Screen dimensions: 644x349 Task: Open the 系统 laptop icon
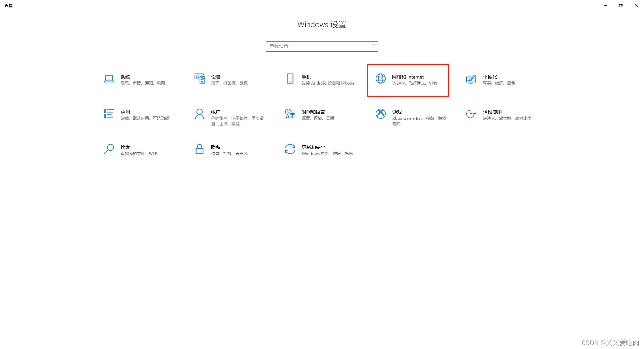click(109, 79)
